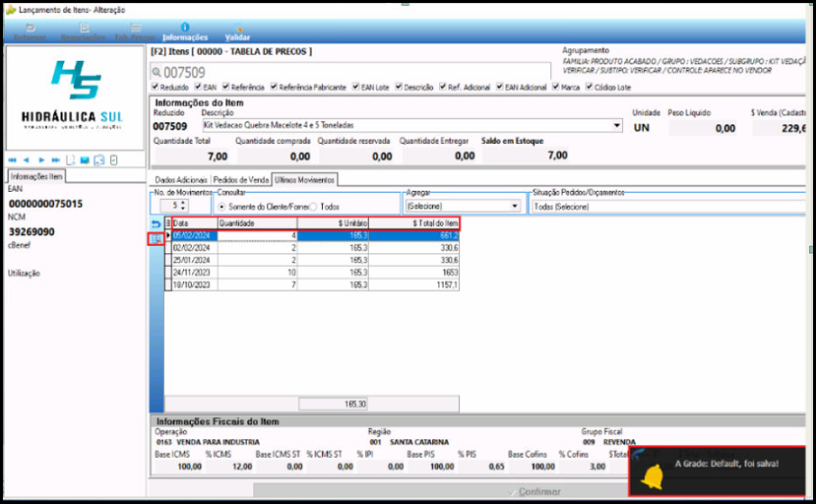816x504 pixels.
Task: Click the Validar toolbar button
Action: (x=237, y=33)
